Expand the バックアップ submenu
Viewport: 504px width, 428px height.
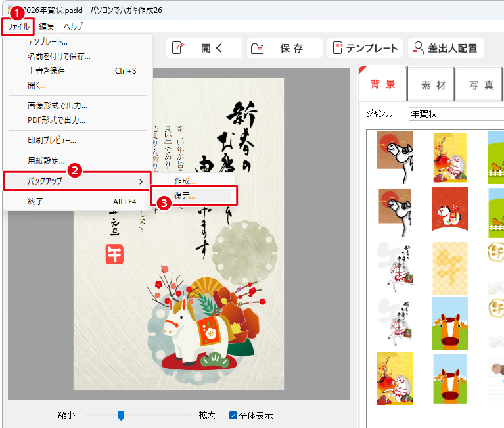point(78,181)
